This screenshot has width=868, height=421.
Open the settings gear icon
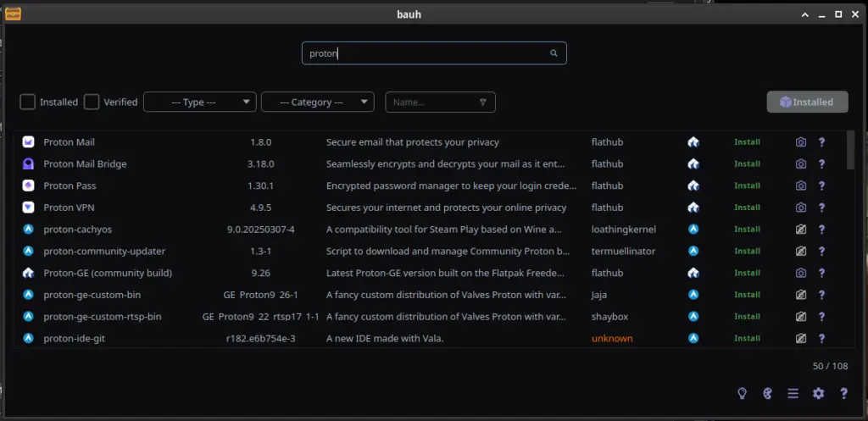818,393
